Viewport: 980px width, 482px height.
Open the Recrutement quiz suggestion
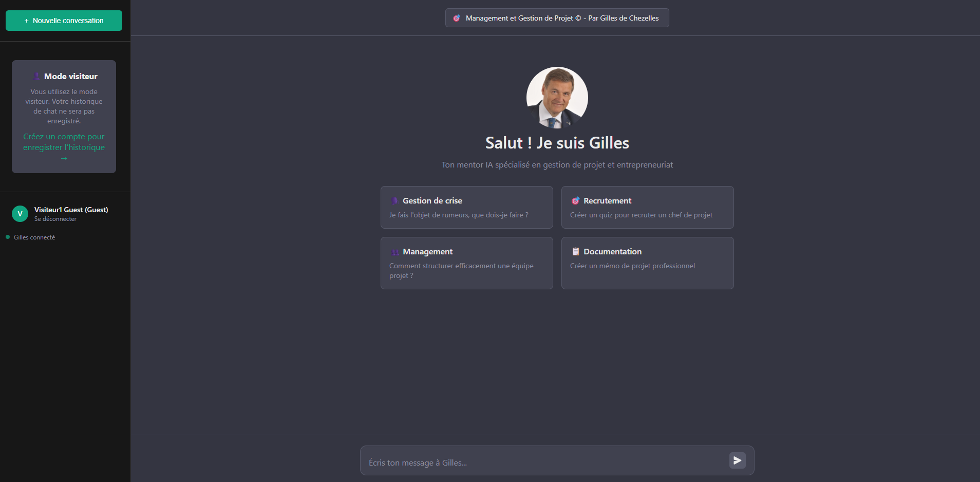coord(647,207)
